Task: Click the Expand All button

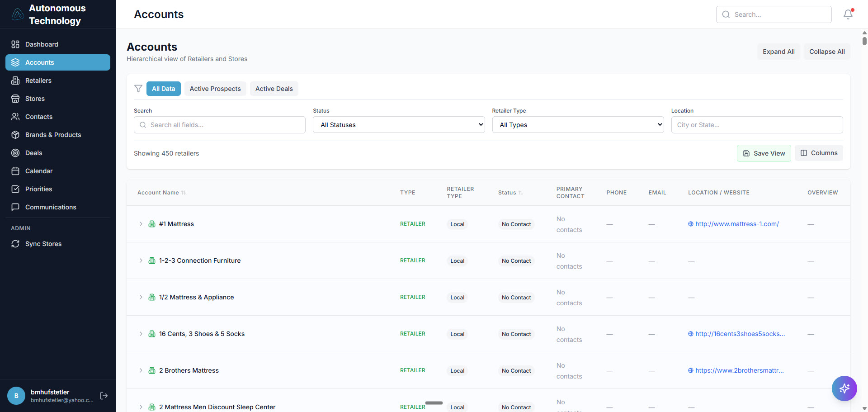Action: (x=778, y=52)
